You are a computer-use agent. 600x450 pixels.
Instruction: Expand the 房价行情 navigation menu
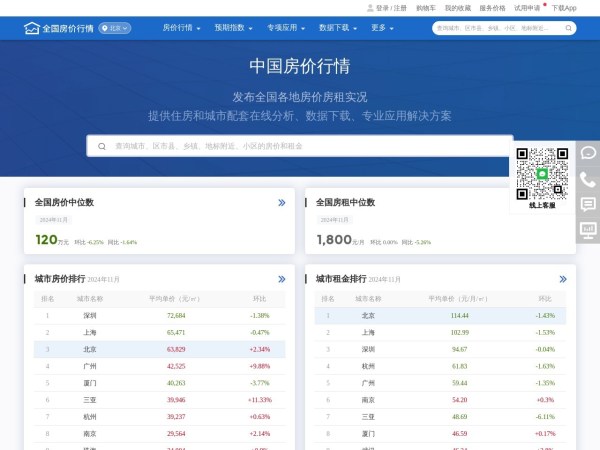pos(180,28)
